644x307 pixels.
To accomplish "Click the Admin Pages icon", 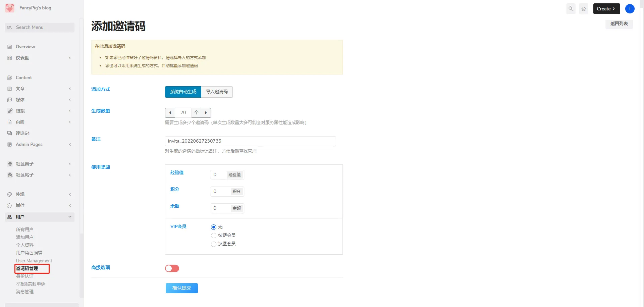I will (x=10, y=145).
